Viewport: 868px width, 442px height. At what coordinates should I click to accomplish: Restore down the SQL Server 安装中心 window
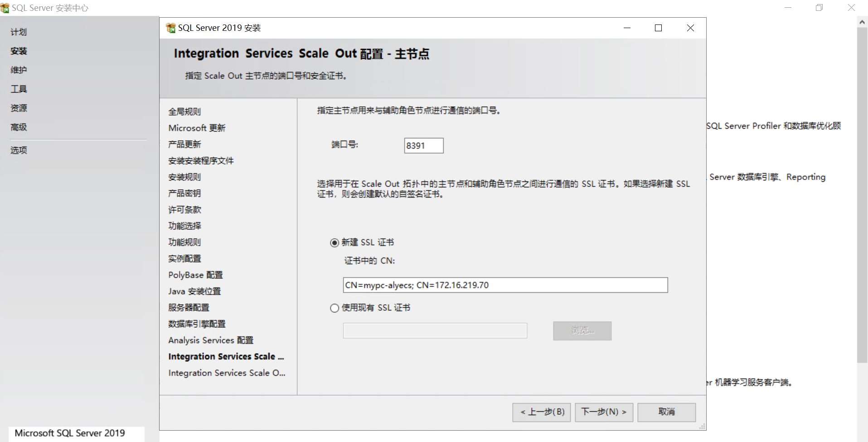point(820,8)
